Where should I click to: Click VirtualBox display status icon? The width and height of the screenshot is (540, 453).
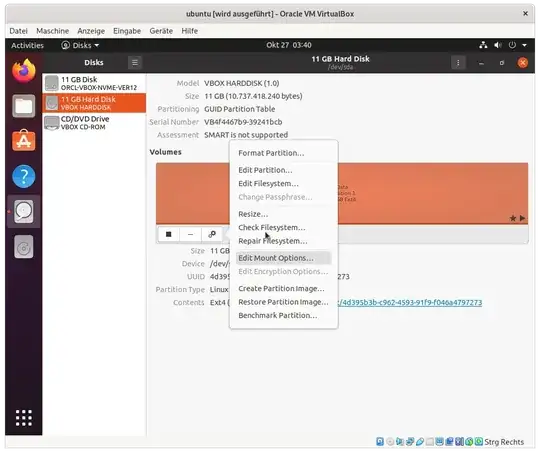[439, 441]
